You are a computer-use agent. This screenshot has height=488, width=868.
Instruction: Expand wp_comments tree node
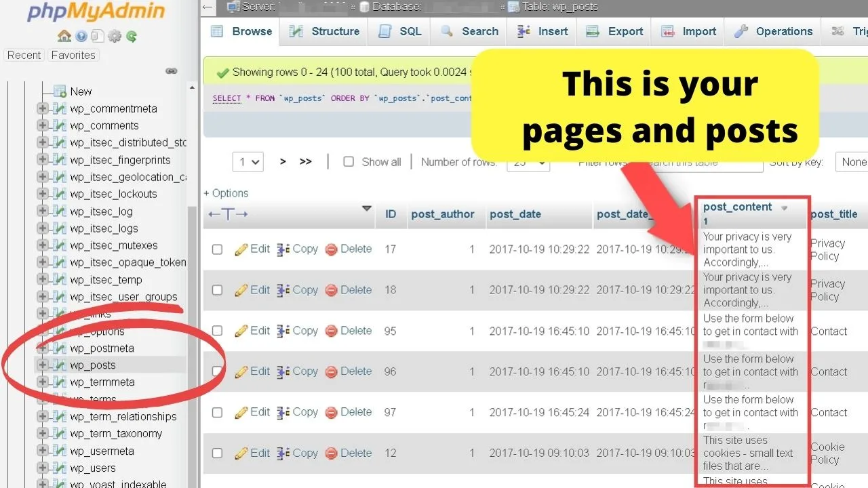(x=43, y=125)
